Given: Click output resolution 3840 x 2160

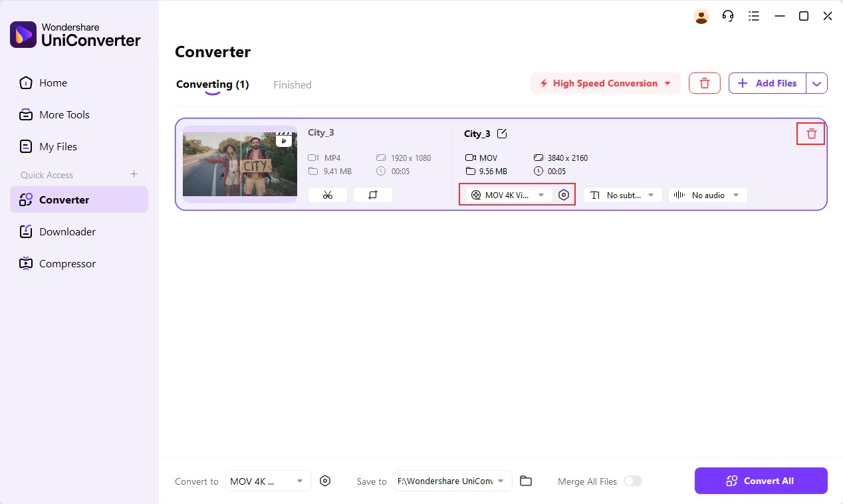Looking at the screenshot, I should pyautogui.click(x=568, y=158).
